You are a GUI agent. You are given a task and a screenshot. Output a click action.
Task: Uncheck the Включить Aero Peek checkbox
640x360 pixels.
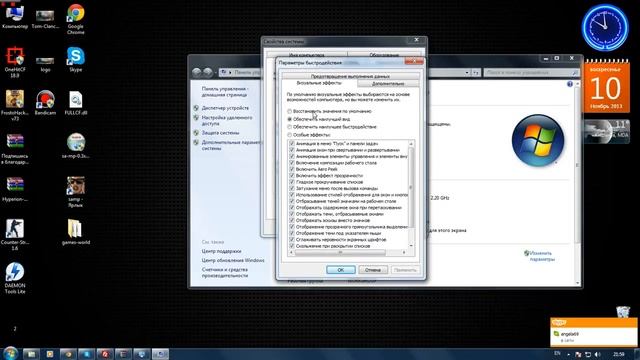point(291,169)
